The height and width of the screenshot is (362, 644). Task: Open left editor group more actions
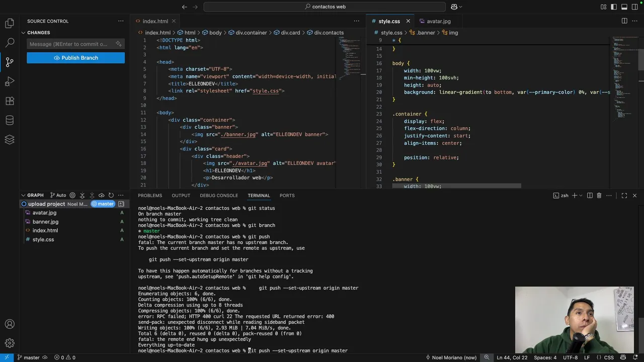tap(357, 21)
